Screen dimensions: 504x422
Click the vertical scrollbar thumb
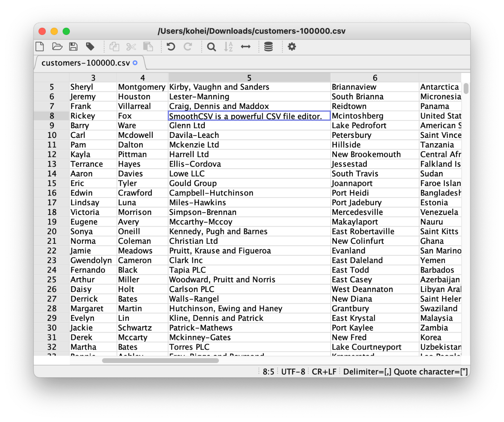click(x=466, y=88)
